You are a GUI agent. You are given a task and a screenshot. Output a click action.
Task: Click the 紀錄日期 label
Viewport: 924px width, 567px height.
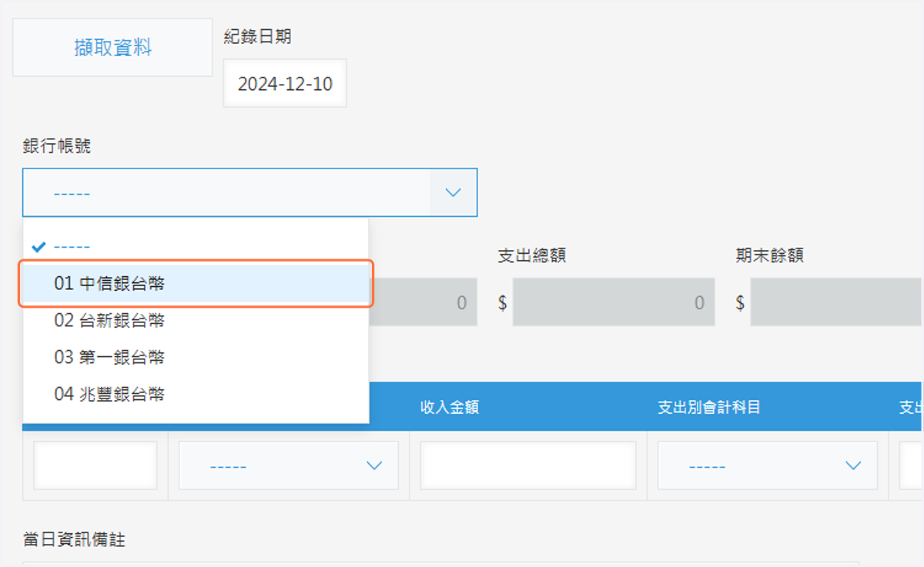[x=257, y=36]
